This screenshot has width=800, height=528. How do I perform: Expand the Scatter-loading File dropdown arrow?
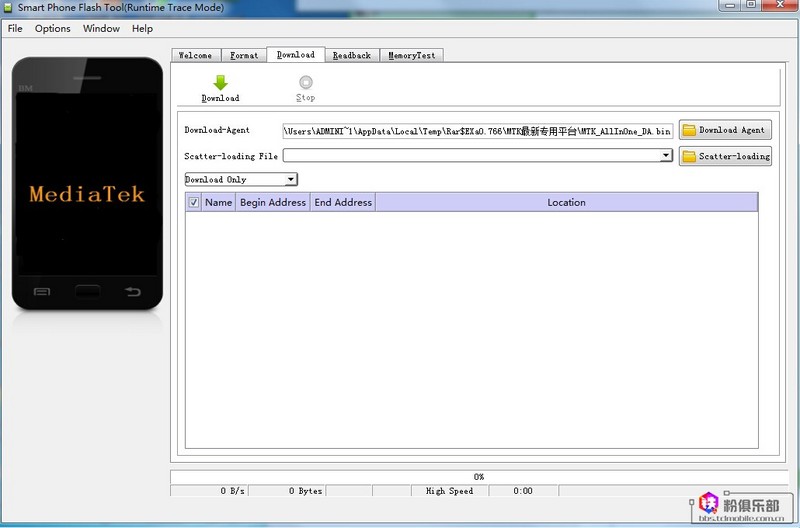(666, 156)
